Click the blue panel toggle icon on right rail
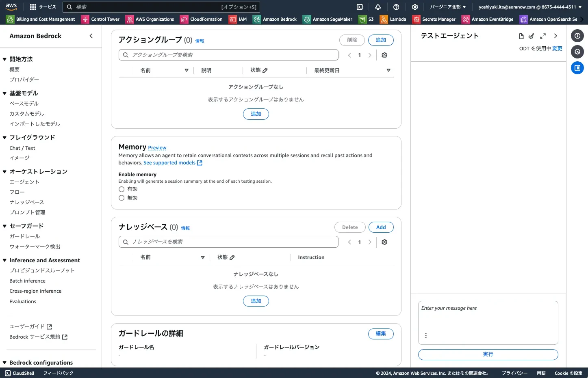588x378 pixels. coord(577,68)
